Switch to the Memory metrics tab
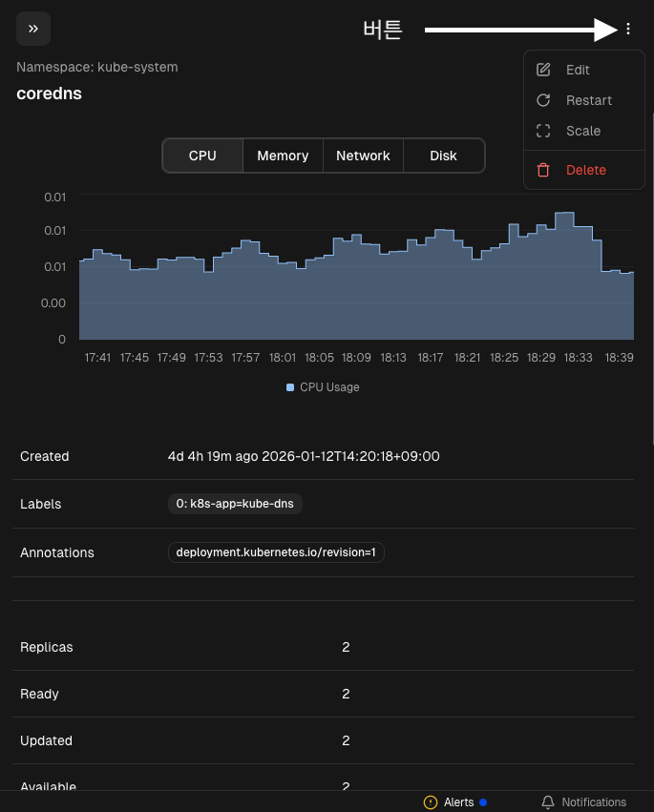 pyautogui.click(x=283, y=156)
